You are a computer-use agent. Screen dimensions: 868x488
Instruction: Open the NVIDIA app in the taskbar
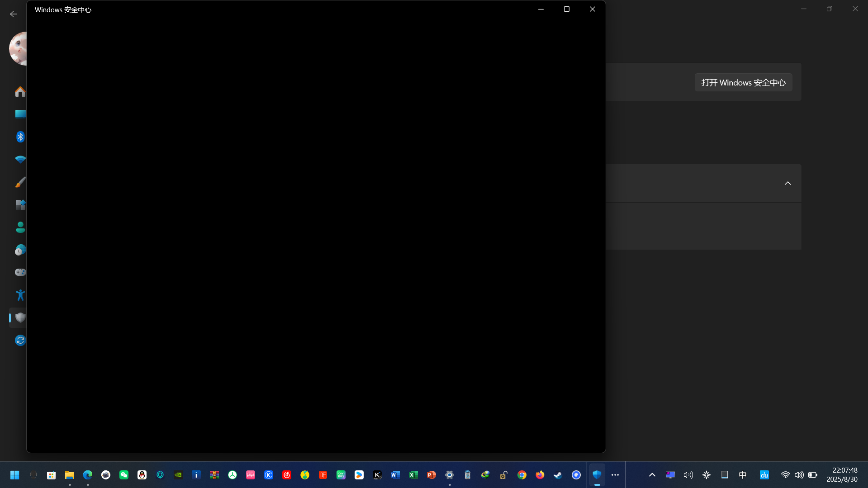point(178,475)
